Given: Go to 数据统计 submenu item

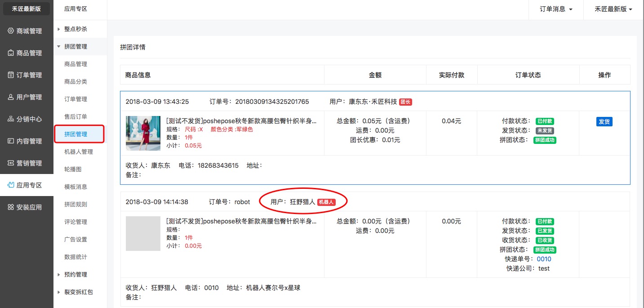Looking at the screenshot, I should (x=76, y=257).
